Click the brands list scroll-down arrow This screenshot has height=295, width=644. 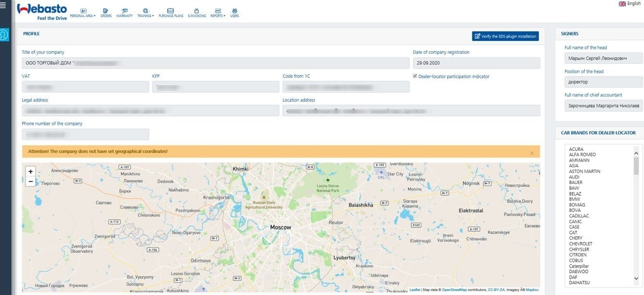(x=636, y=278)
